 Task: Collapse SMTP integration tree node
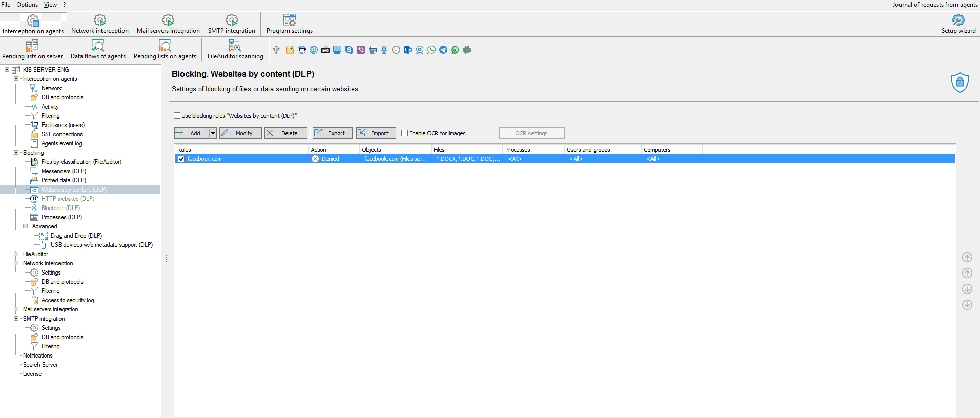(x=16, y=319)
